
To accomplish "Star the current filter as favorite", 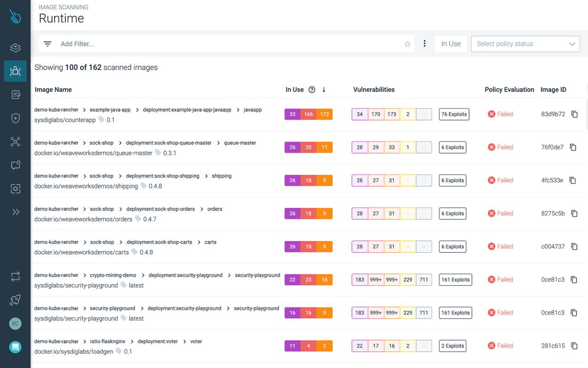I will [407, 44].
